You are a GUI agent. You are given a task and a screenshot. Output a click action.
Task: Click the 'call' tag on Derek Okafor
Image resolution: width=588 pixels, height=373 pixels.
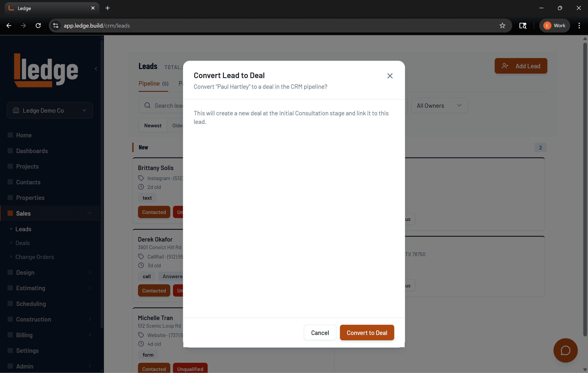pyautogui.click(x=147, y=276)
